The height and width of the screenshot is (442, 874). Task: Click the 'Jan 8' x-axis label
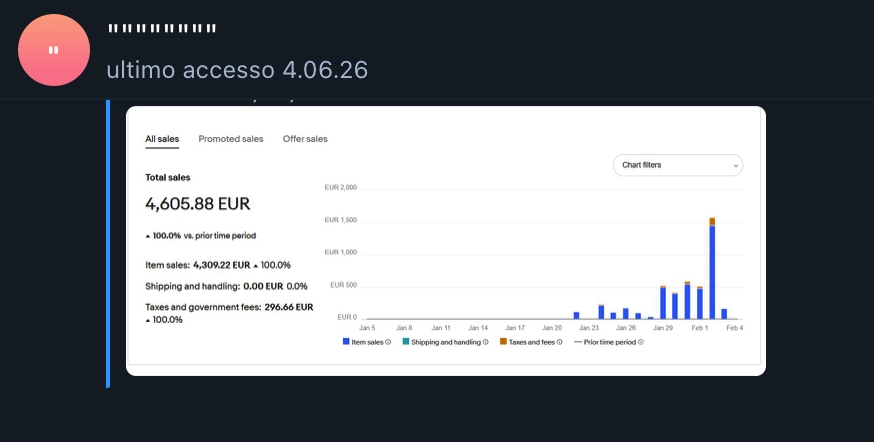404,328
